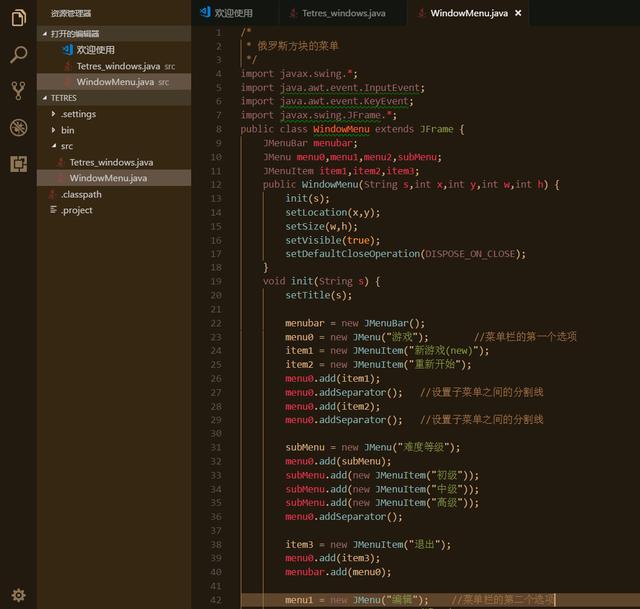Close the WindowMenu.java editor tab

[517, 13]
